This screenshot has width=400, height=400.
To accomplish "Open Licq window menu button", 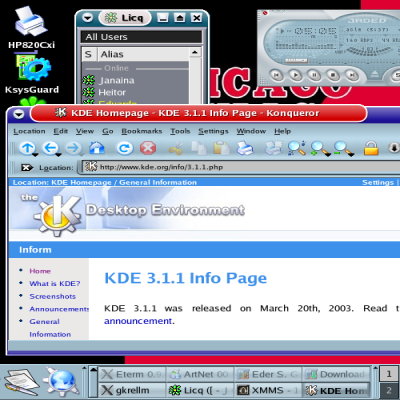I will pyautogui.click(x=88, y=18).
